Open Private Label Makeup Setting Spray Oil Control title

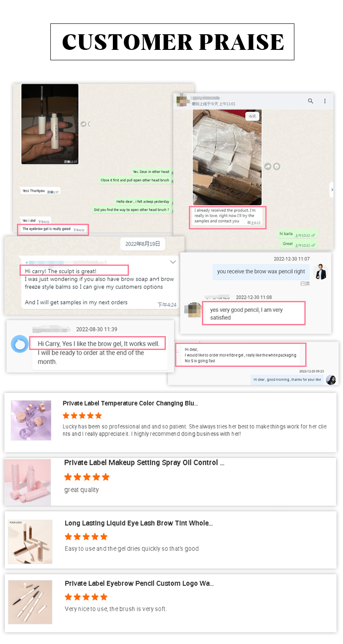pos(144,463)
